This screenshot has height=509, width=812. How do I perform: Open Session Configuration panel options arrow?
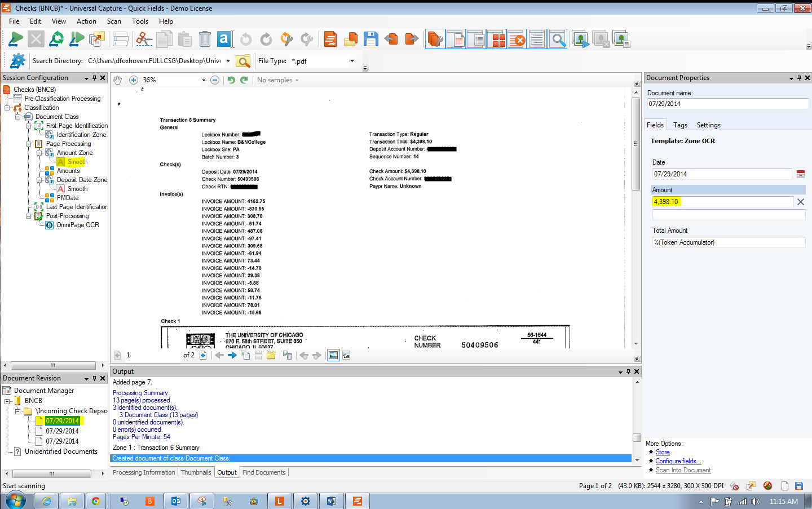click(x=86, y=78)
